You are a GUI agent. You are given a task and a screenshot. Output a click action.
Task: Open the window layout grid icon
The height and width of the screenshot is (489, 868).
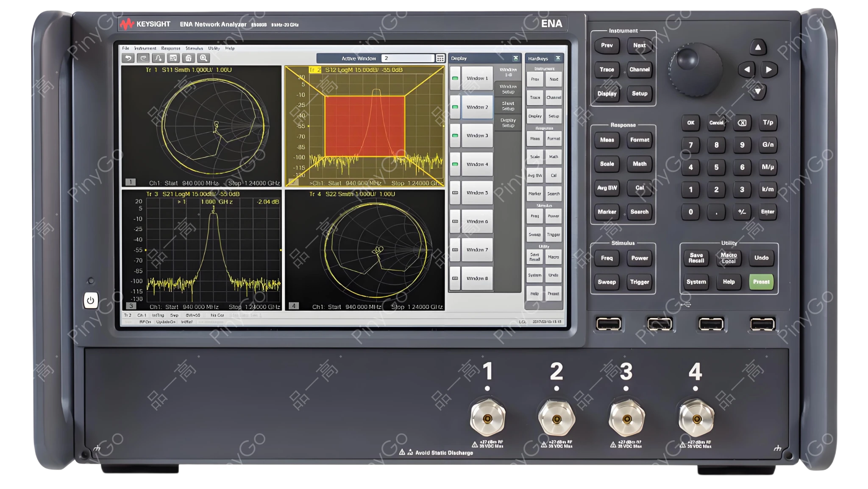441,58
